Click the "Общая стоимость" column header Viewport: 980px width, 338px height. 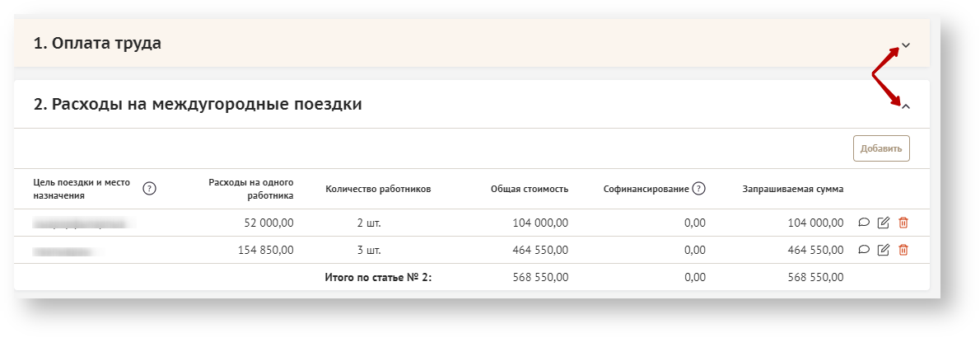[530, 189]
